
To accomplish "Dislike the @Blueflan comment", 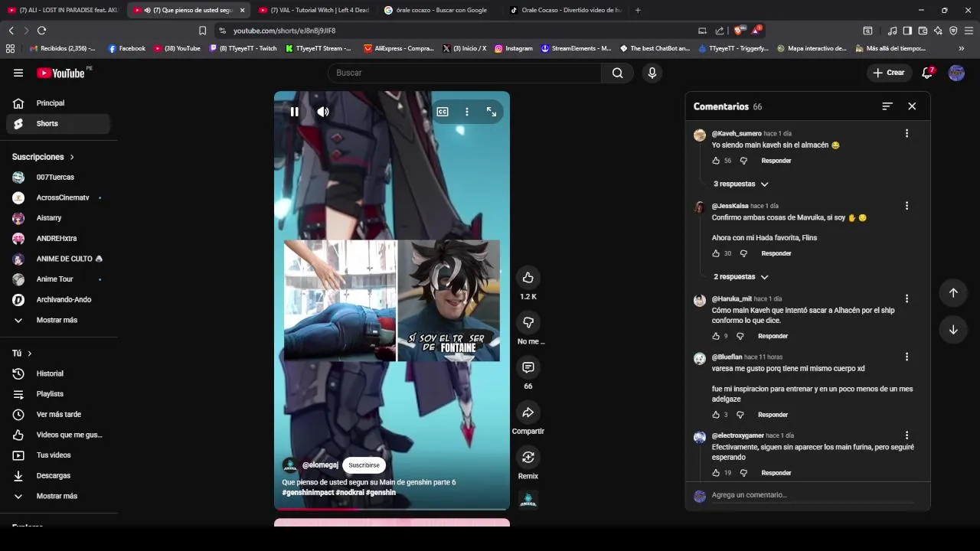I will tap(740, 415).
